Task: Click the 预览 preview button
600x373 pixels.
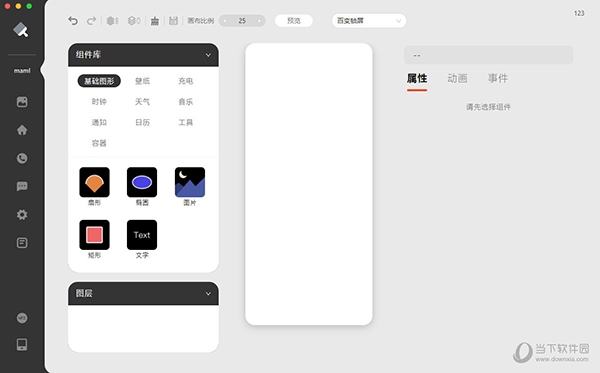Action: coord(294,21)
